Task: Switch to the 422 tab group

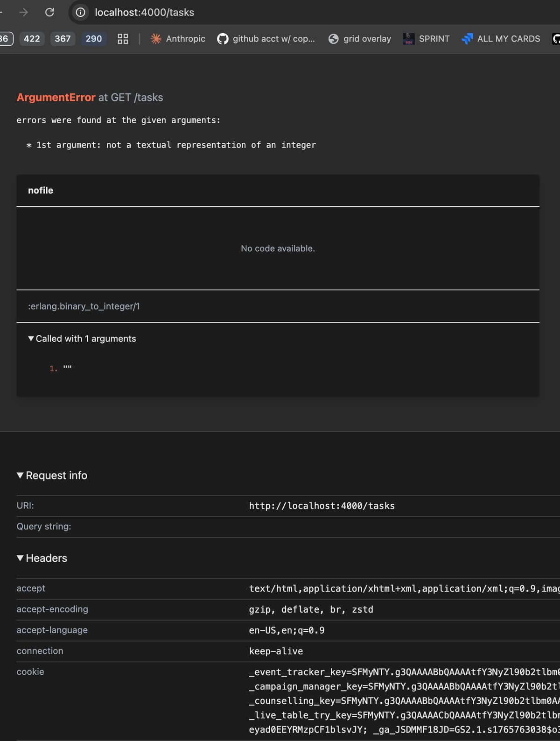Action: 32,39
